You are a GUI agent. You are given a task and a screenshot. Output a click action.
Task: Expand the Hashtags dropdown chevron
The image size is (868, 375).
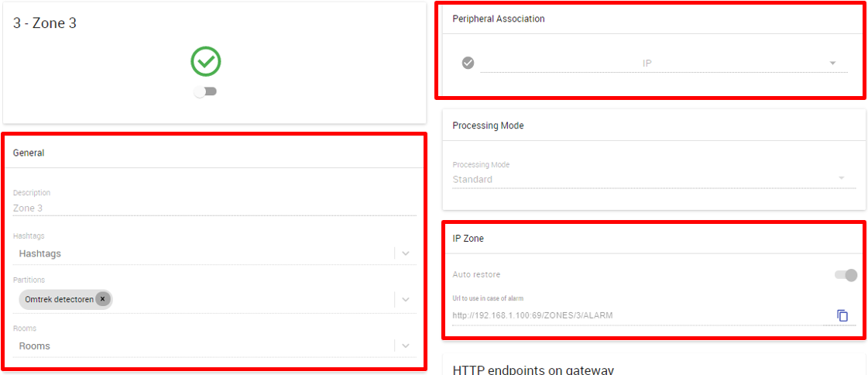(406, 253)
